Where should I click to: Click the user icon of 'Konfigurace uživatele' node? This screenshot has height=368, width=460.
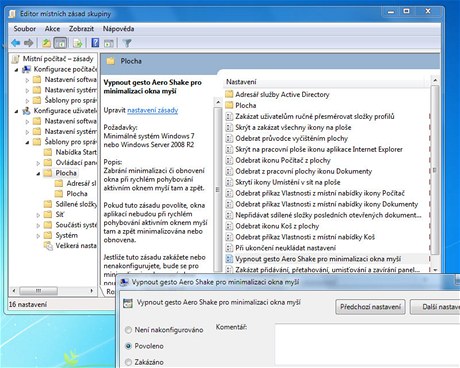26,111
